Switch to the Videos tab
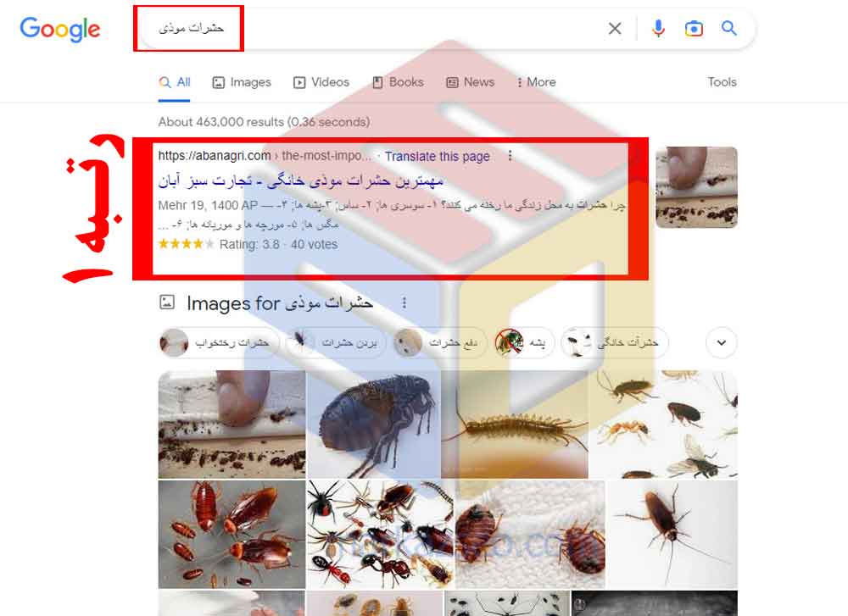This screenshot has height=616, width=848. click(x=321, y=82)
